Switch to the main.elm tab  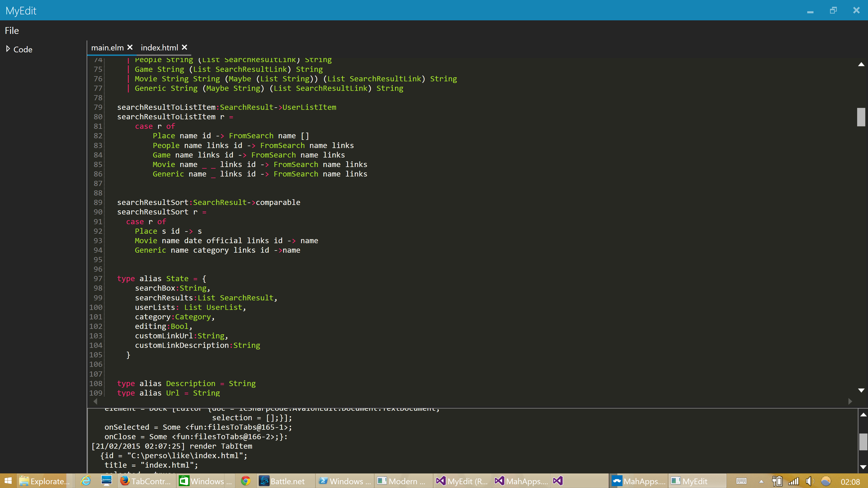point(107,48)
